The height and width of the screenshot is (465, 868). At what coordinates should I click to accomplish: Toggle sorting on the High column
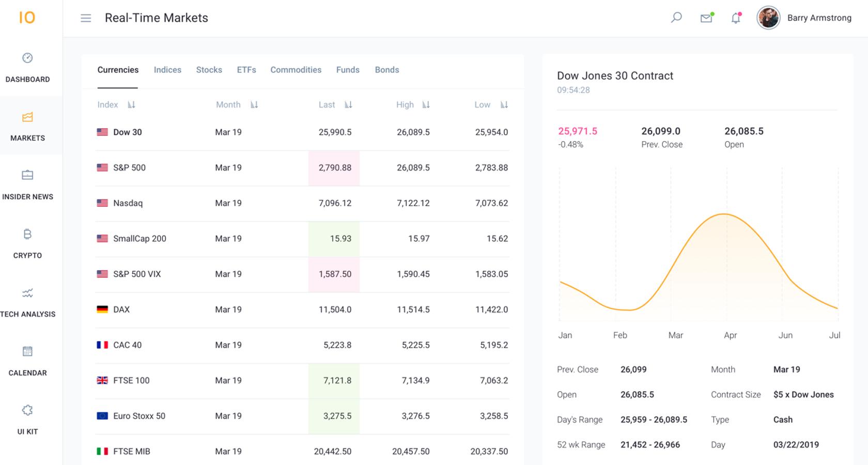pos(427,105)
